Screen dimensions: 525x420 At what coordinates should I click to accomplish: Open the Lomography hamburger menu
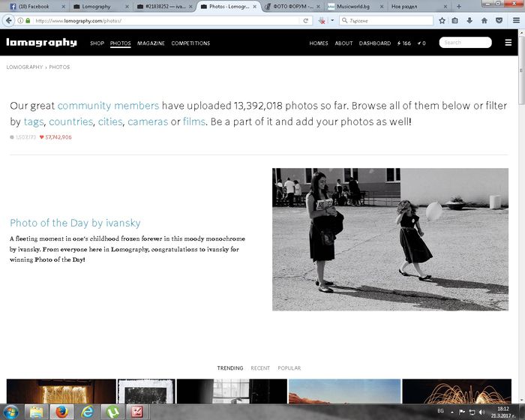click(508, 43)
